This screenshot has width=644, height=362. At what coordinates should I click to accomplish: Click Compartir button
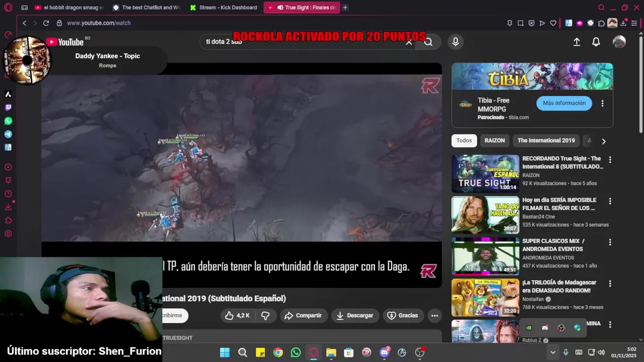tap(303, 316)
